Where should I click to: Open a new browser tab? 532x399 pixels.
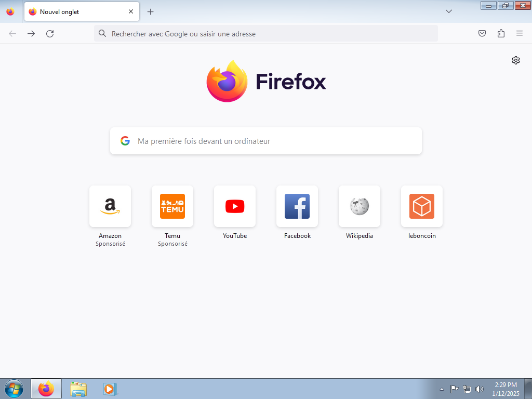[x=150, y=11]
